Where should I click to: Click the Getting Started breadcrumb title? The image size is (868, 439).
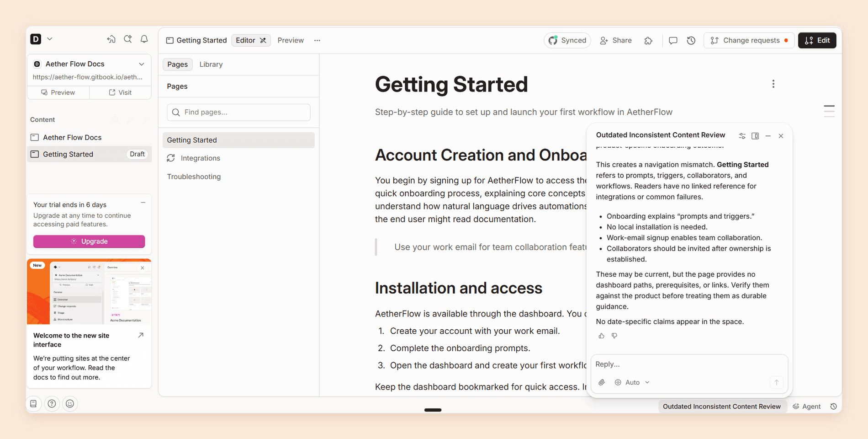196,40
